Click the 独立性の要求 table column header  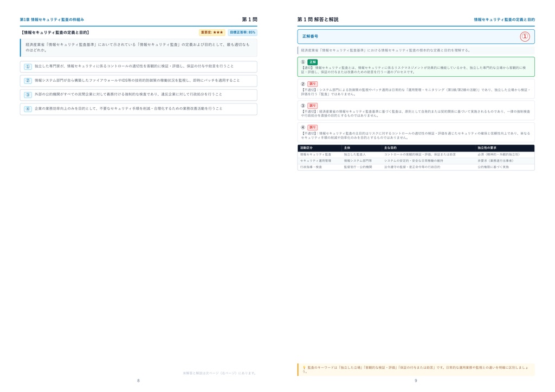[487, 148]
